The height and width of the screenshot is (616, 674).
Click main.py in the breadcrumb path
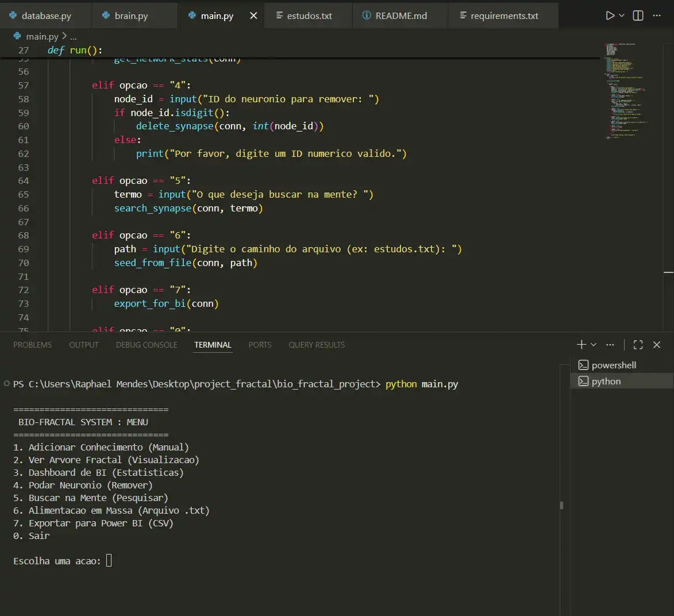click(42, 36)
